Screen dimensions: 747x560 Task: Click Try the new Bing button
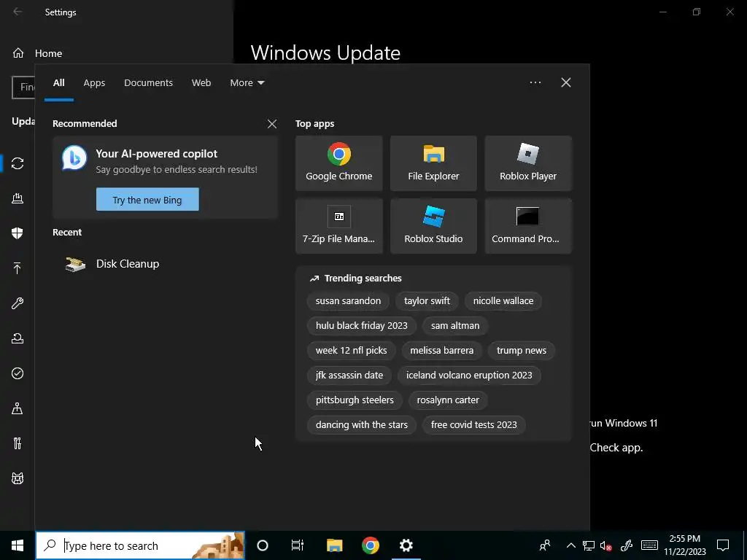click(x=147, y=200)
